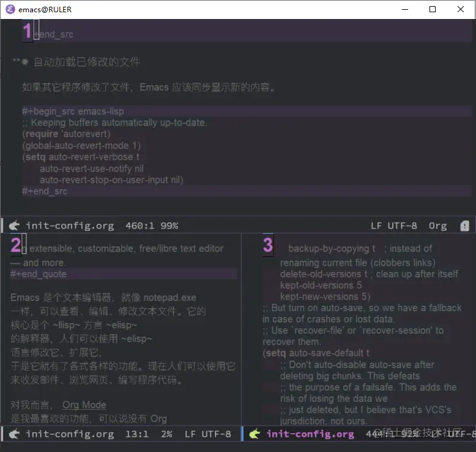Click the 2% buffer position indicator
476x452 pixels.
166,434
